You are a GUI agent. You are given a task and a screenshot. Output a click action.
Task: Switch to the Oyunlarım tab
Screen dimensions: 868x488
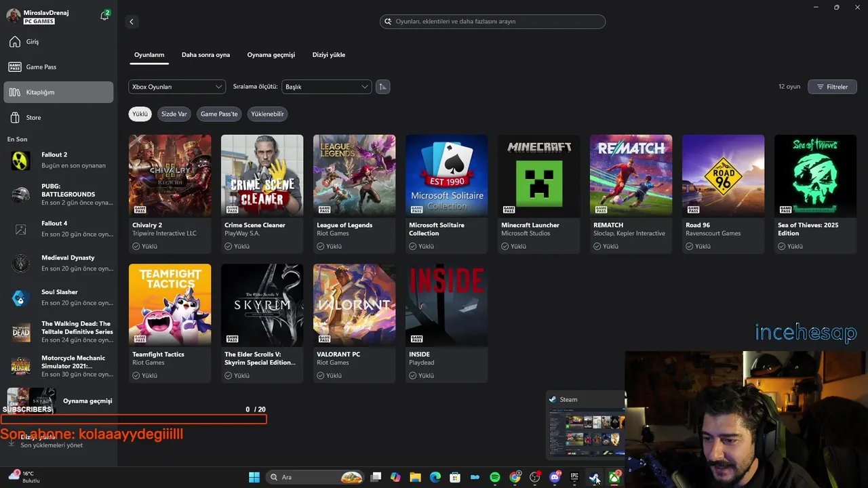coord(149,55)
